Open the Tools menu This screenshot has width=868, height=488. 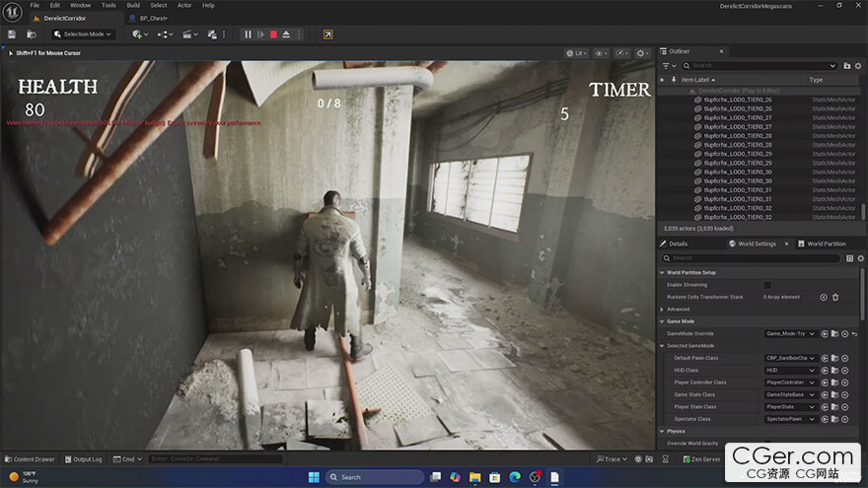(108, 5)
